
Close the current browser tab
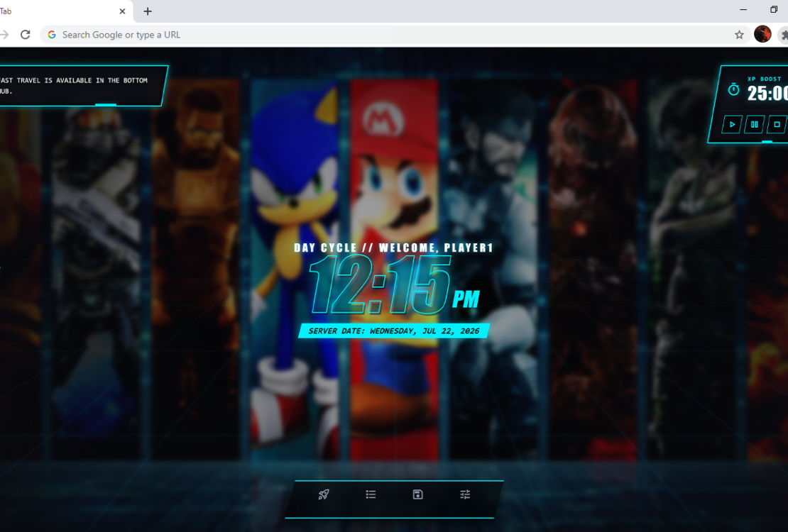point(122,11)
